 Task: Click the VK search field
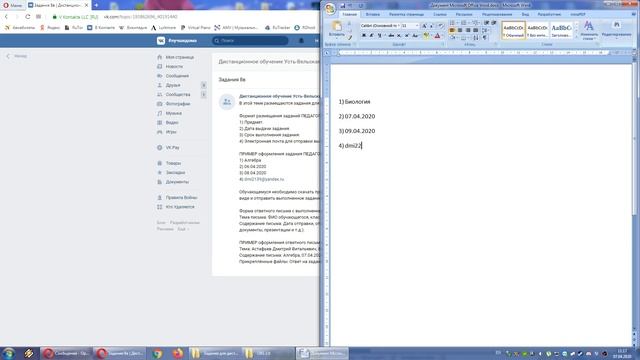[250, 40]
